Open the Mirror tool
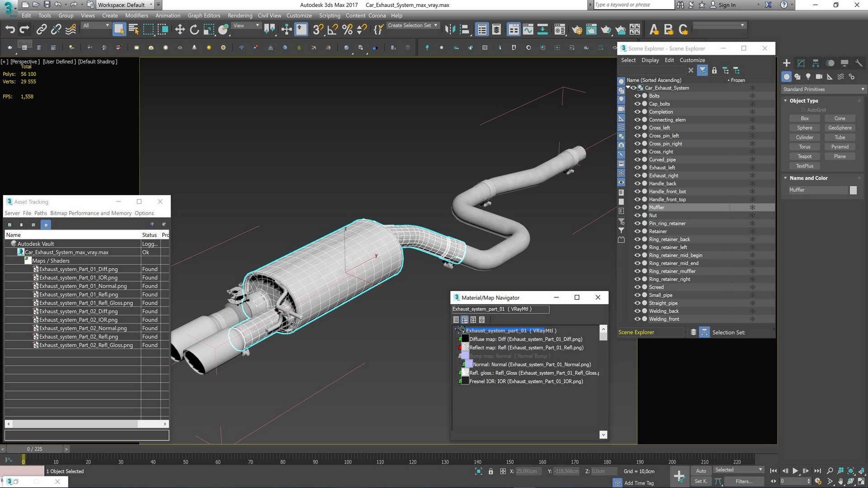Screen dimensions: 868x488 (450, 30)
